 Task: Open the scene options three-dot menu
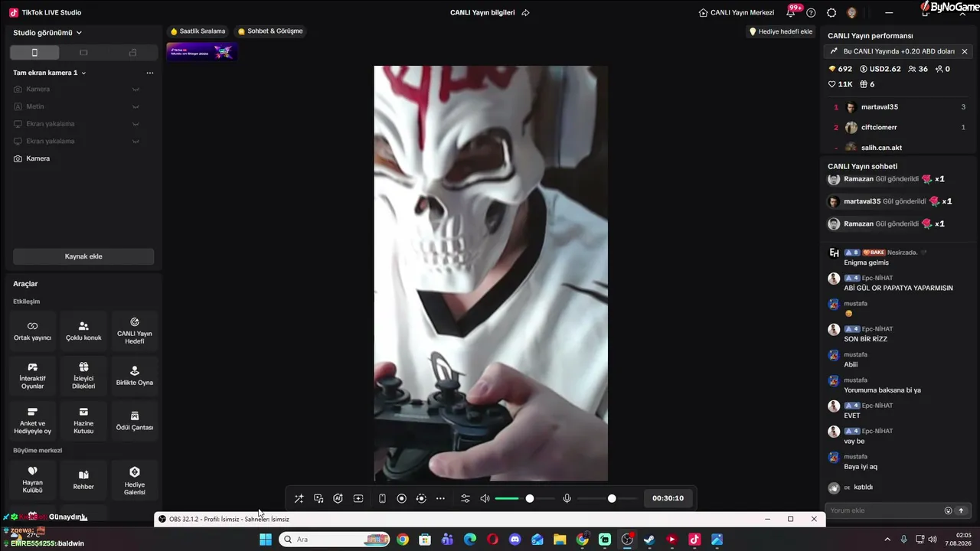(150, 73)
